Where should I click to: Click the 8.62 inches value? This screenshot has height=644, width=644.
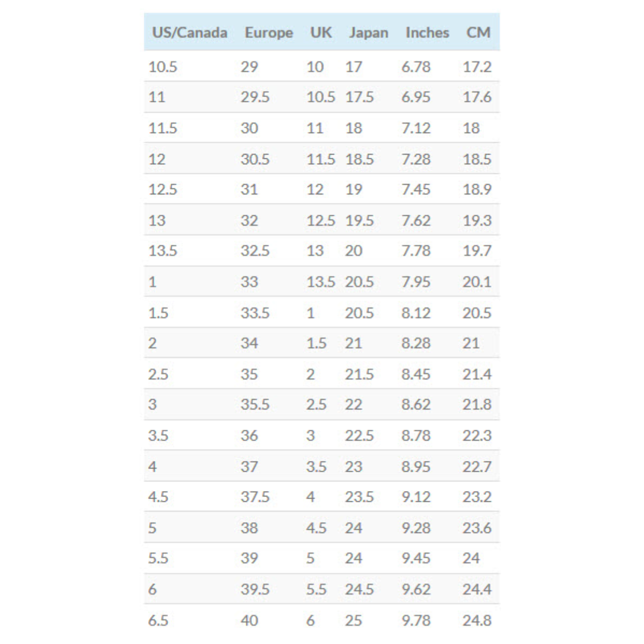click(x=416, y=404)
